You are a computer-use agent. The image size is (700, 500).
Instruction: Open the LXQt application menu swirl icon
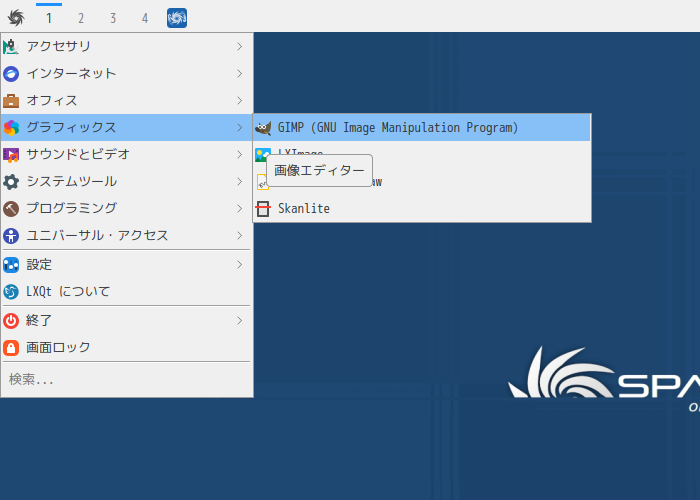point(16,18)
